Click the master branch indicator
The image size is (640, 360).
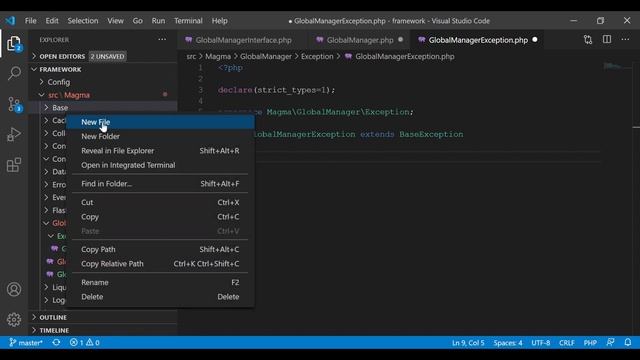[26, 342]
